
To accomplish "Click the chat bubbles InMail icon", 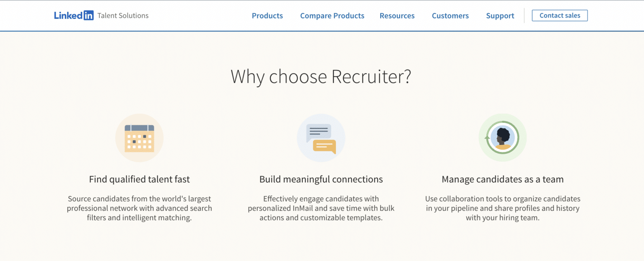I will [321, 137].
